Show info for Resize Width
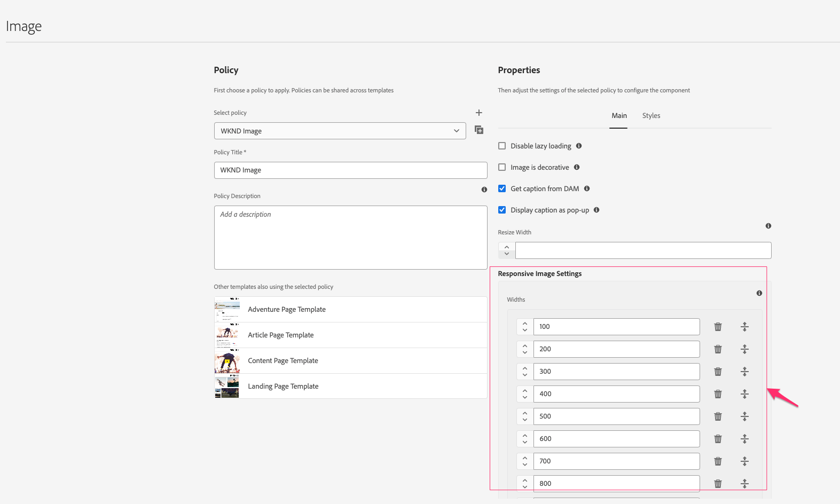 point(768,226)
